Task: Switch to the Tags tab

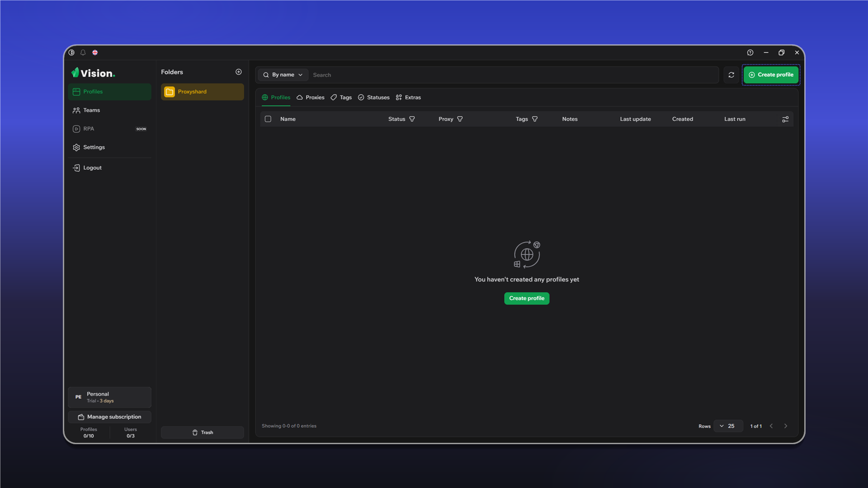Action: pos(341,98)
